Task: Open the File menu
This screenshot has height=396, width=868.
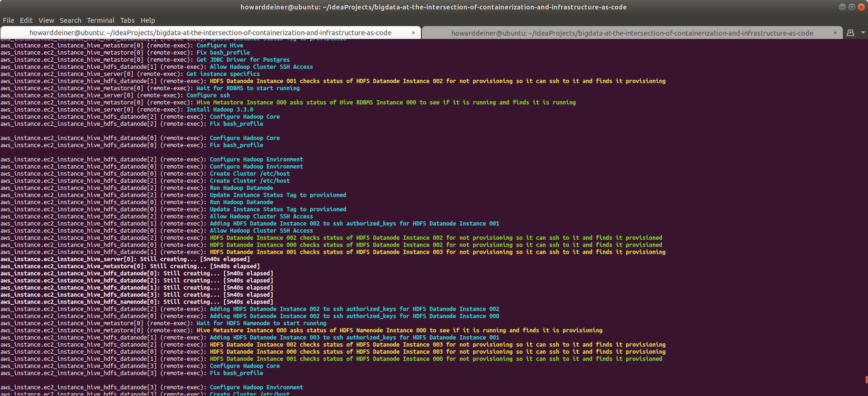Action: point(9,20)
